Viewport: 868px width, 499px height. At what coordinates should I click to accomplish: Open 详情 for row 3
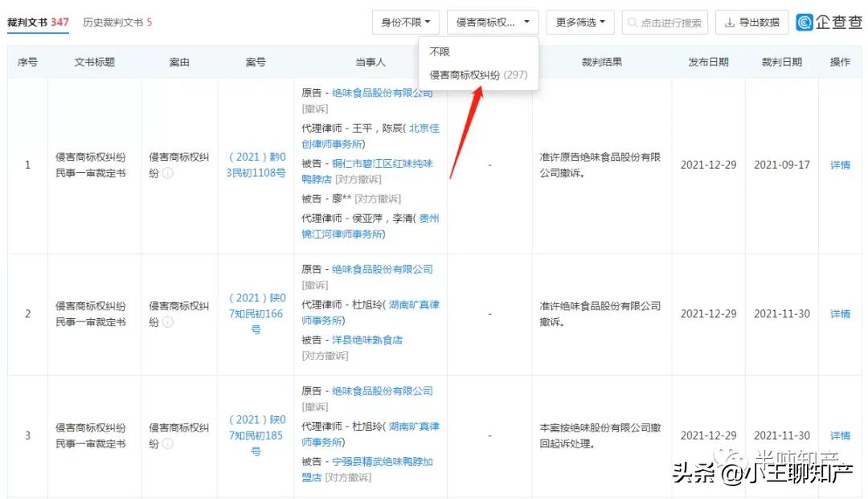(x=840, y=436)
